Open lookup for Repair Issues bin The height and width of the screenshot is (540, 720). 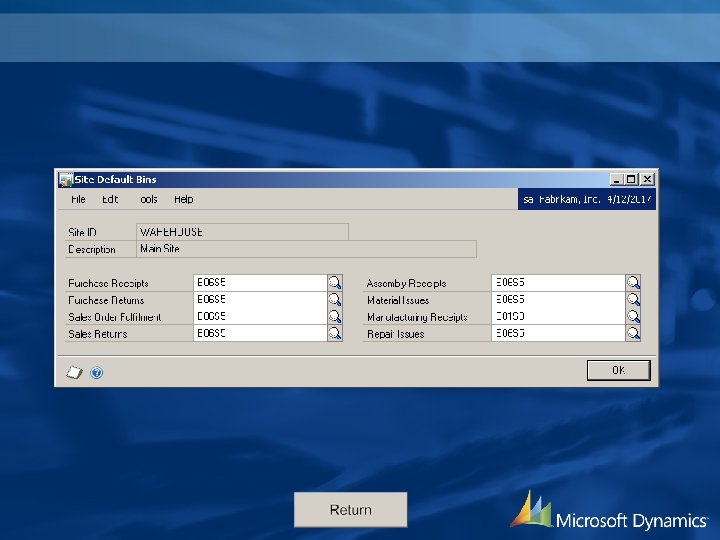pyautogui.click(x=633, y=333)
